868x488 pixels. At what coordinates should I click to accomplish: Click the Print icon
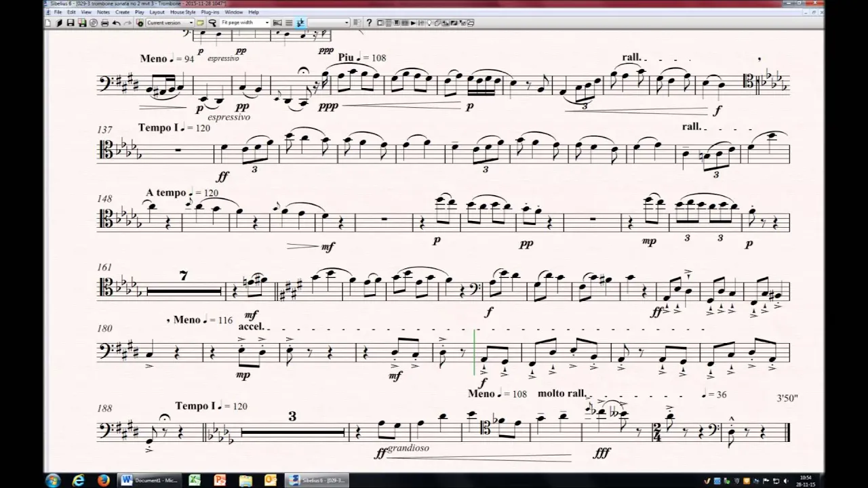104,22
